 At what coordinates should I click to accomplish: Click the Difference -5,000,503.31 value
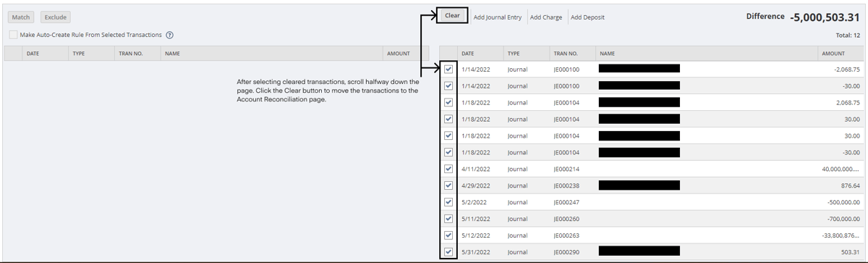tap(825, 17)
